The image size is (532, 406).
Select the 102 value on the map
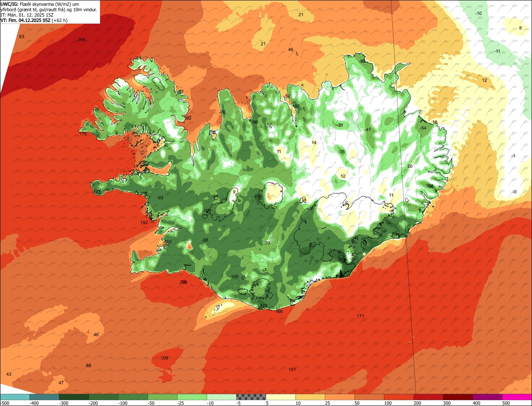tap(187, 118)
